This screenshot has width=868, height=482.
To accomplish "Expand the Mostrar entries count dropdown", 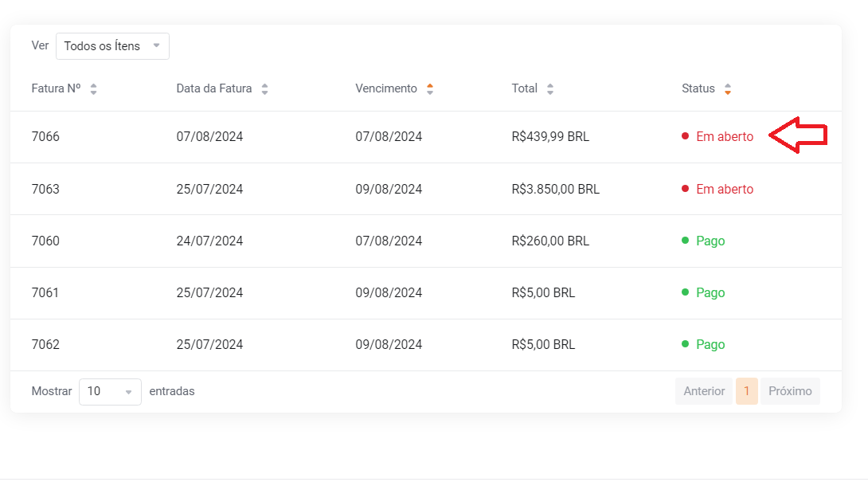I will 110,391.
